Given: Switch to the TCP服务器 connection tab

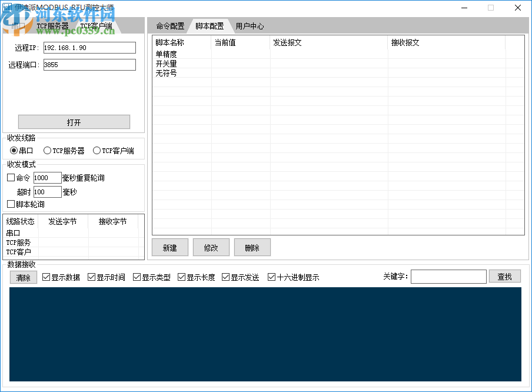Looking at the screenshot, I should 52,26.
